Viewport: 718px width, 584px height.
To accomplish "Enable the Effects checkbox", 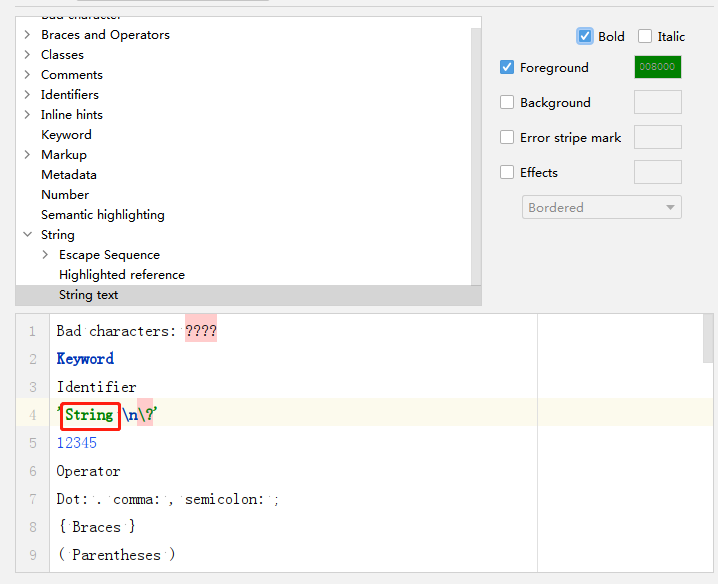I will 506,172.
